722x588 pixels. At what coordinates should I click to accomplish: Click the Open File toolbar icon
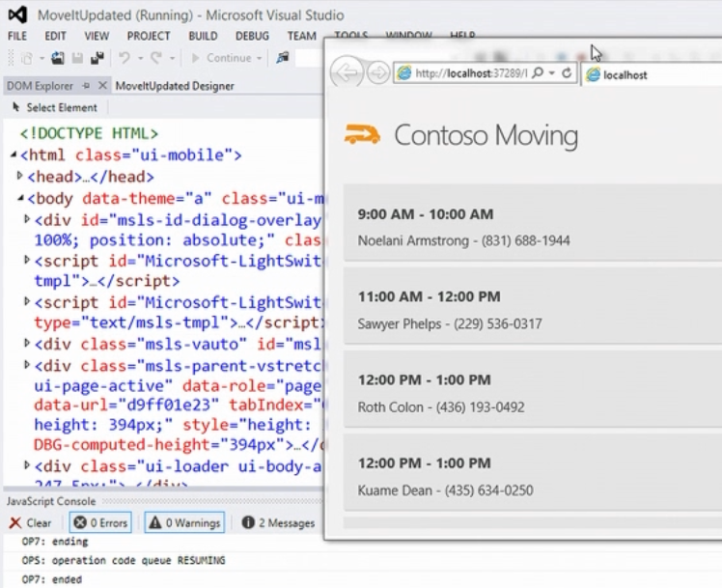tap(58, 58)
